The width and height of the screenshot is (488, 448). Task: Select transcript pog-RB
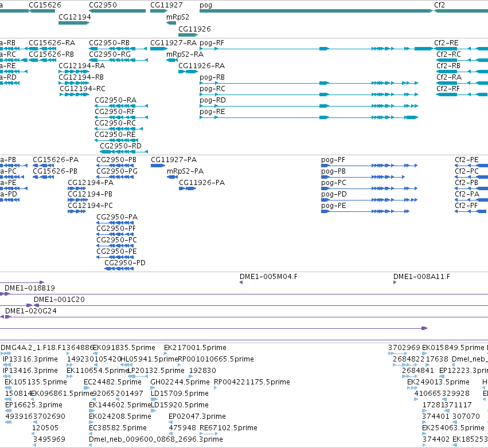309,83
